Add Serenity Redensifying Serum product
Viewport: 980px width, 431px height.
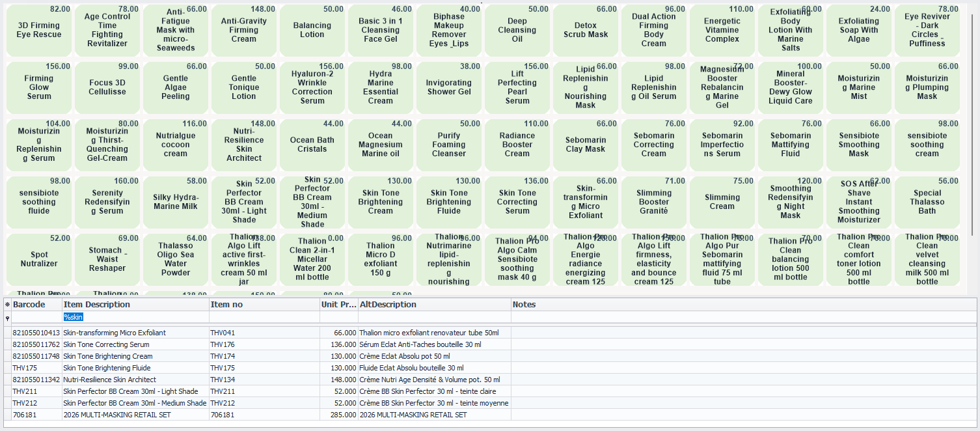[107, 202]
